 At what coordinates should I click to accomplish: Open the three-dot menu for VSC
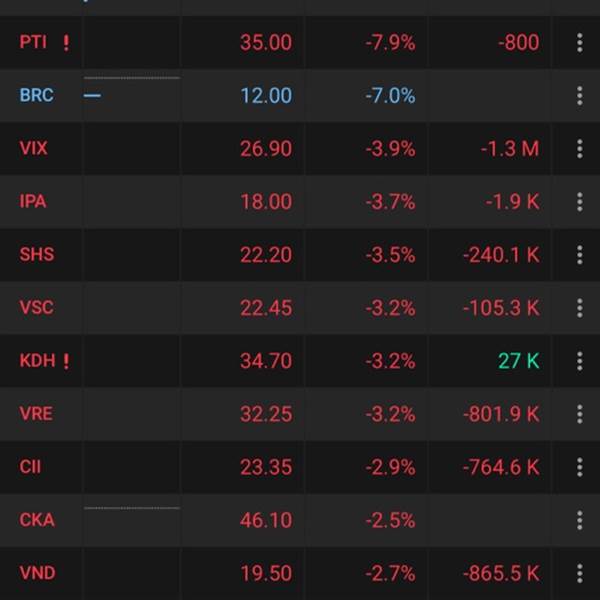(579, 308)
